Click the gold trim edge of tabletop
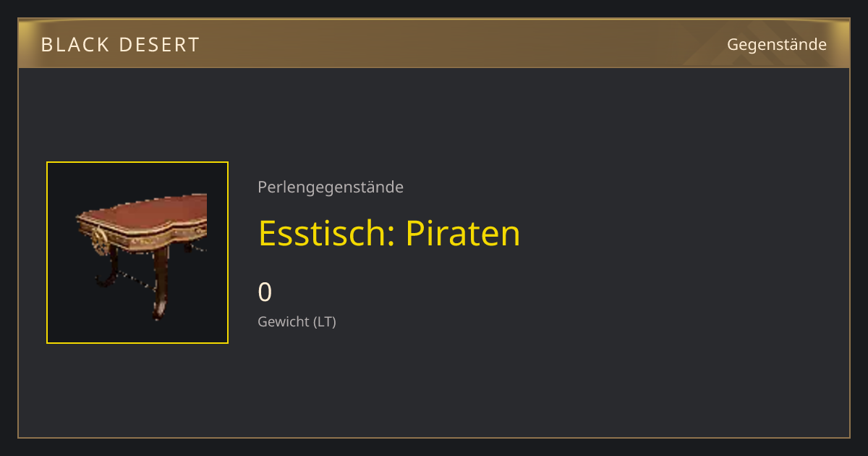 click(145, 233)
